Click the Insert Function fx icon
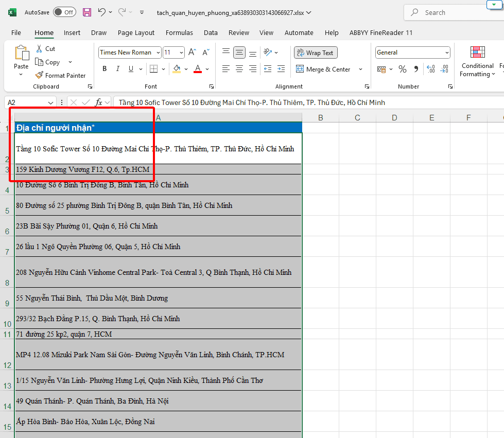The width and height of the screenshot is (504, 438). click(98, 102)
